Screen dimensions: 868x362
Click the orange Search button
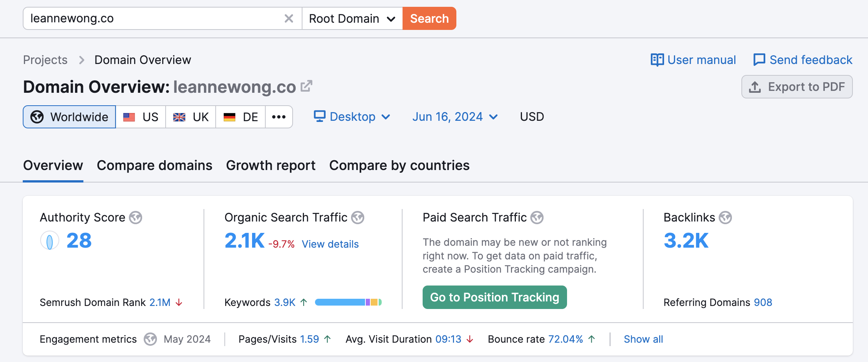[429, 19]
